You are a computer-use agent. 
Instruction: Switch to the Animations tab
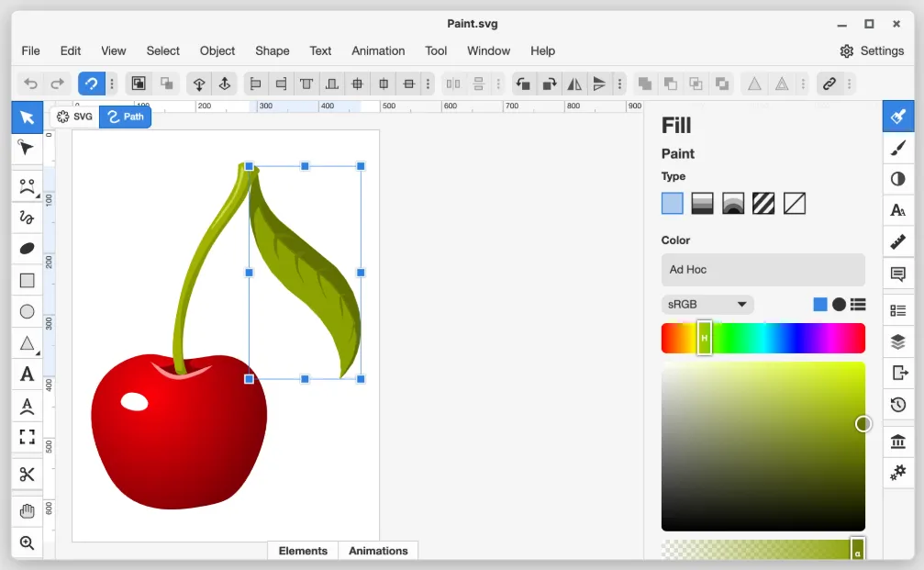click(378, 551)
